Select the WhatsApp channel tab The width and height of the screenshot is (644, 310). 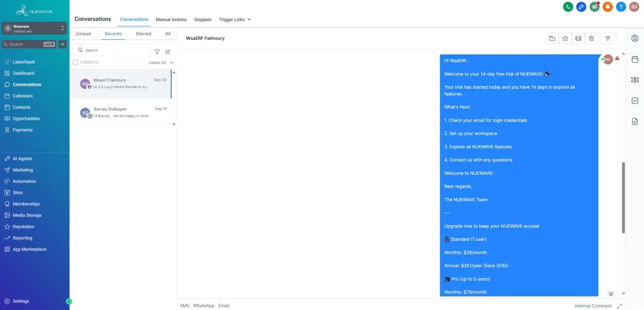(204, 306)
